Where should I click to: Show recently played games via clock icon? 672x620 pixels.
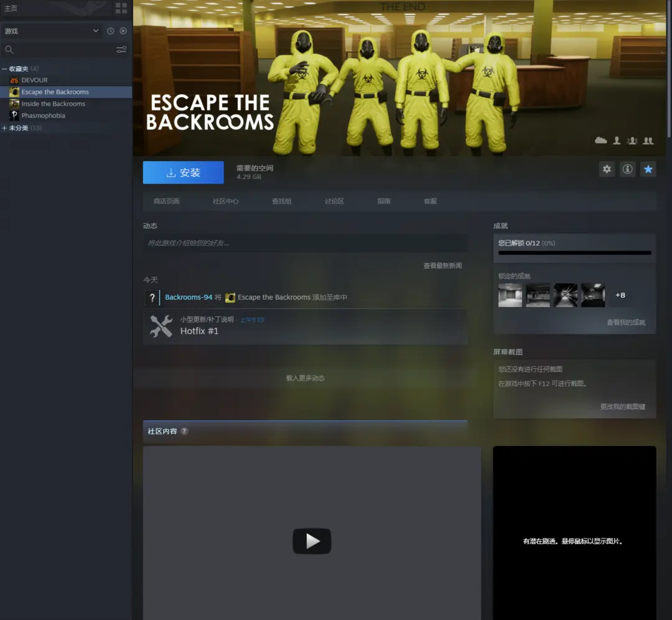(111, 31)
